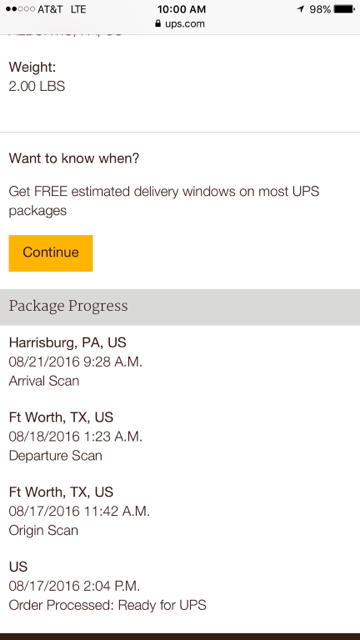Tap the Want to know when? heading
The width and height of the screenshot is (360, 640).
pos(74,158)
